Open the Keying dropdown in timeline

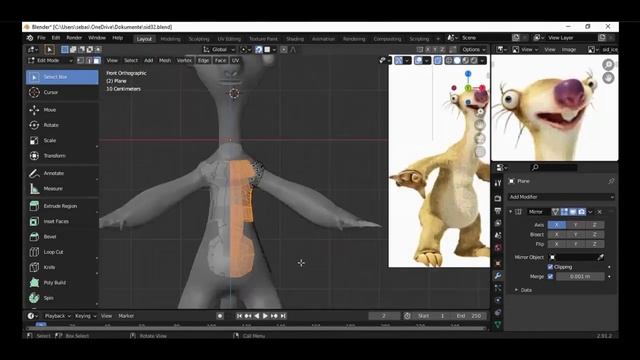tap(86, 316)
